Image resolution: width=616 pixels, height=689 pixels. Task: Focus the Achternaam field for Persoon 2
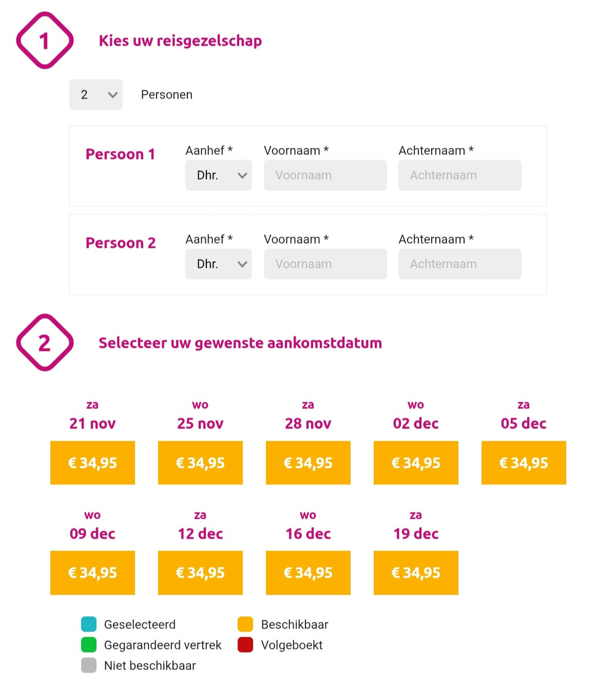[x=460, y=264]
